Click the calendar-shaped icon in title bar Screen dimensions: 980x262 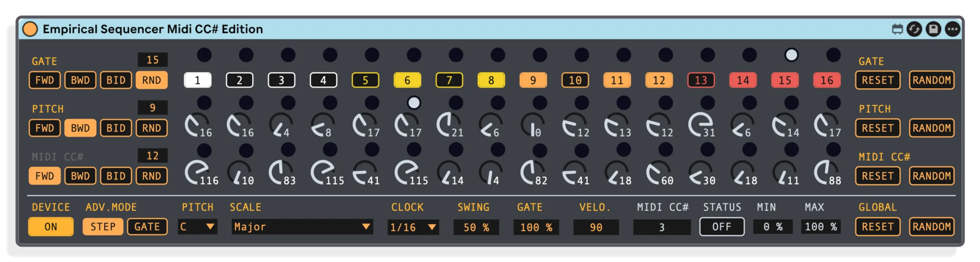click(897, 29)
